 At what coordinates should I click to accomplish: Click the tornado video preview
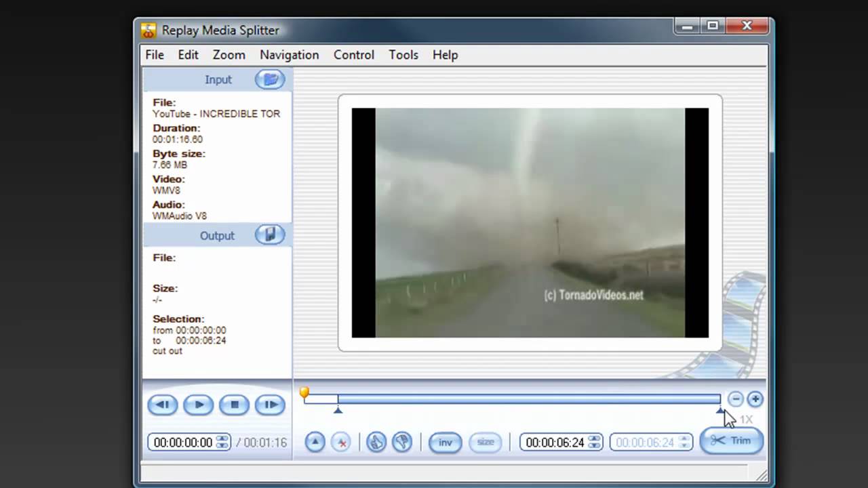coord(530,223)
